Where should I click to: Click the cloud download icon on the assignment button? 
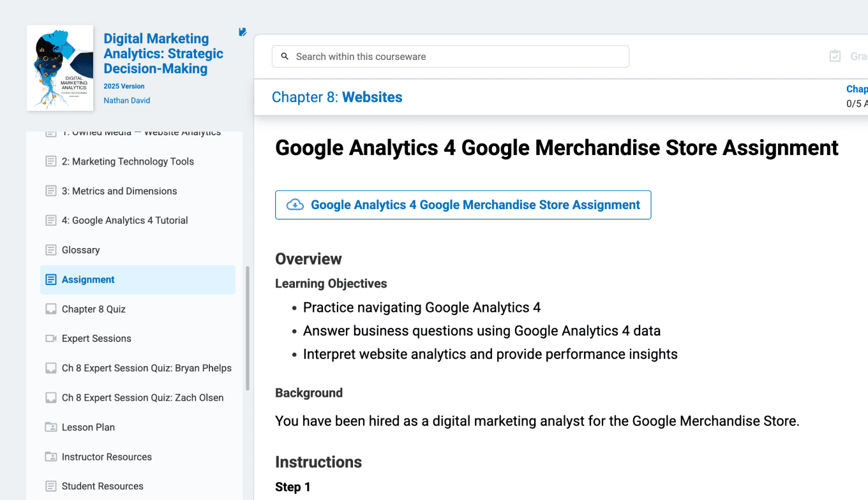[x=295, y=205]
